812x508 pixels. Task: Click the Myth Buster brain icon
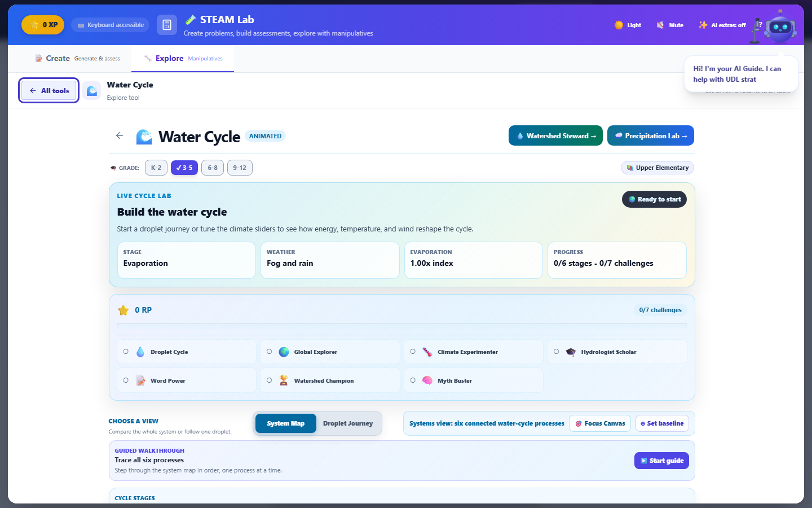427,380
